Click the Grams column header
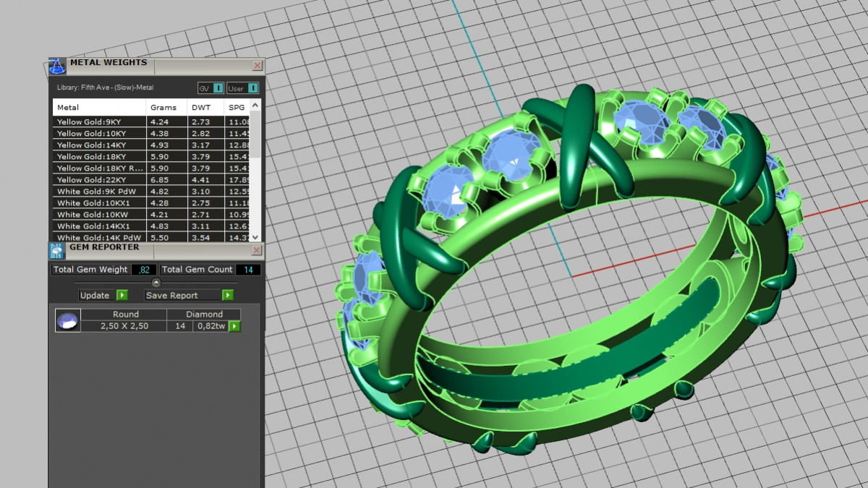The image size is (868, 488). [x=163, y=108]
